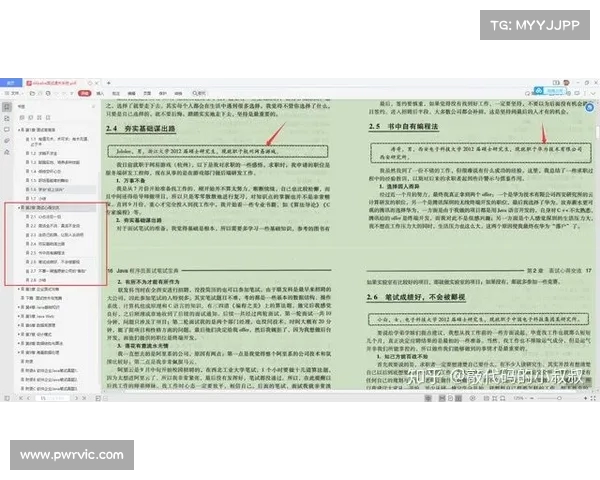Image resolution: width=600 pixels, height=480 pixels.
Task: Go to previous page using bottom bar arrow
Action: pyautogui.click(x=28, y=398)
